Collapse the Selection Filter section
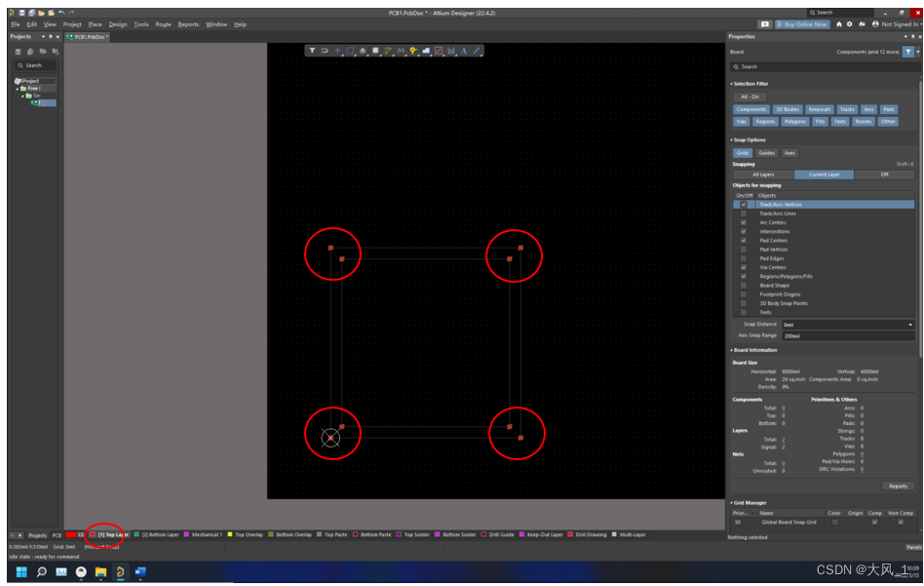The height and width of the screenshot is (586, 924). (x=732, y=84)
